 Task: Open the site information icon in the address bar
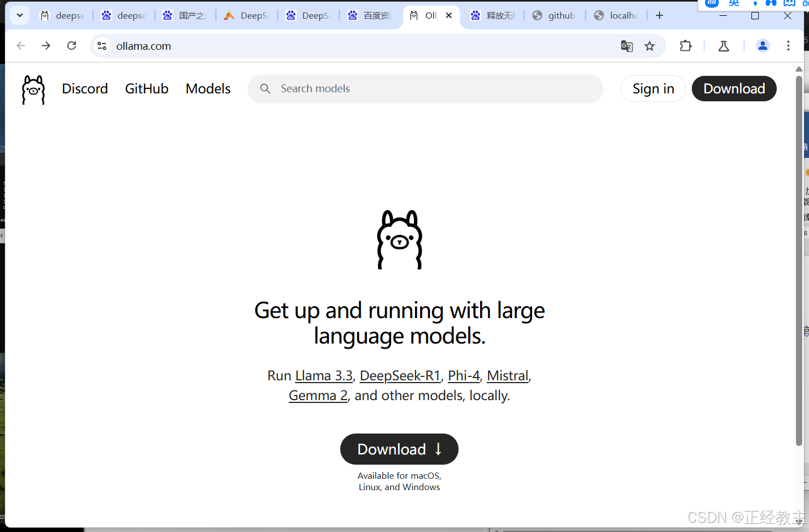(x=102, y=46)
